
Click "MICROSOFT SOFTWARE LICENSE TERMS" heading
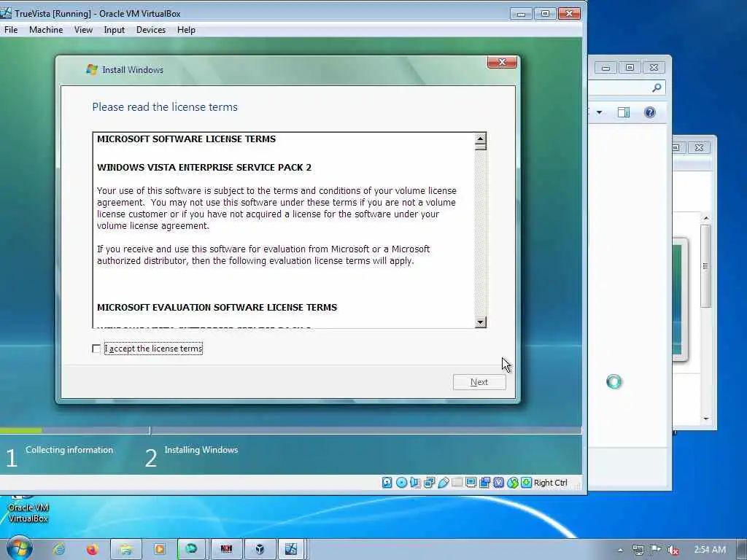pos(186,139)
